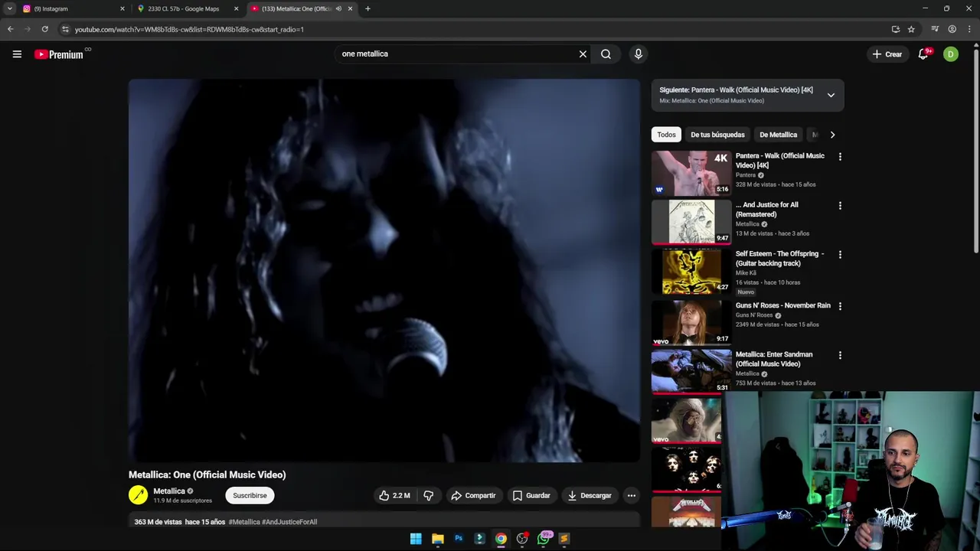This screenshot has width=980, height=551.
Task: Click the main video player
Action: pyautogui.click(x=384, y=270)
